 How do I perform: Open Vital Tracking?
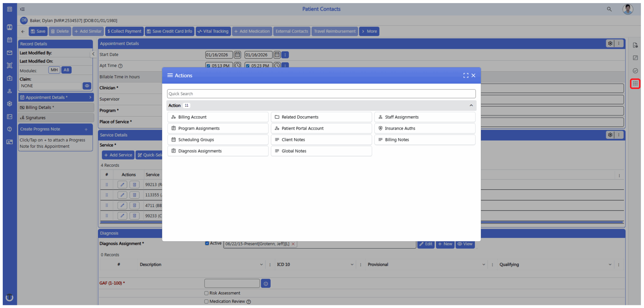[213, 31]
